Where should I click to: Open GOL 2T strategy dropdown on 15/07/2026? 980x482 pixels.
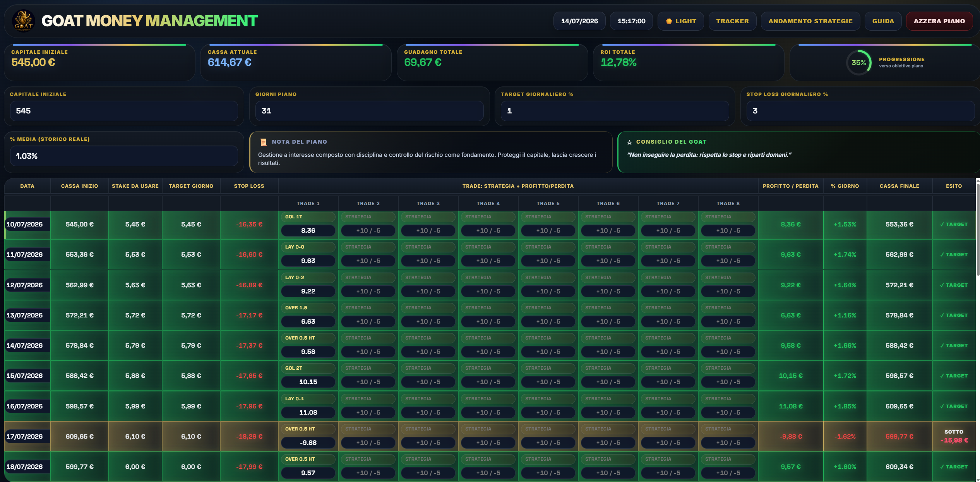(x=308, y=368)
